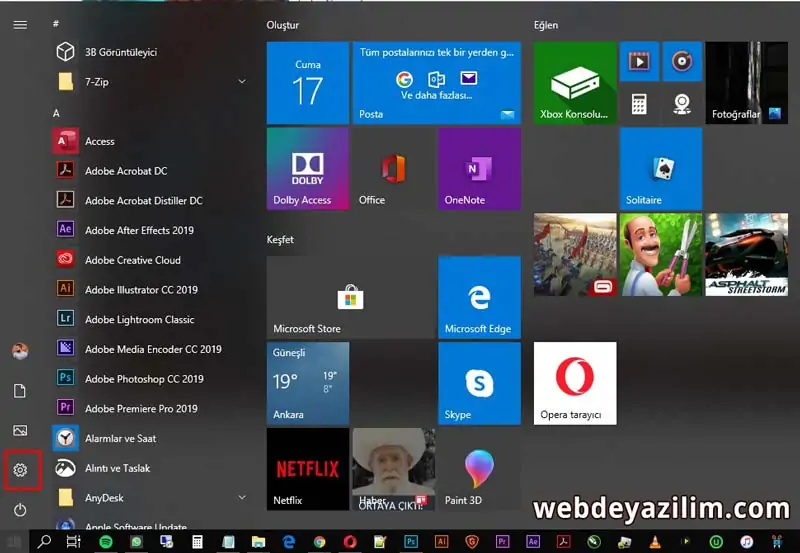
Task: Open Adobe Acrobat Distiller DC
Action: [151, 200]
